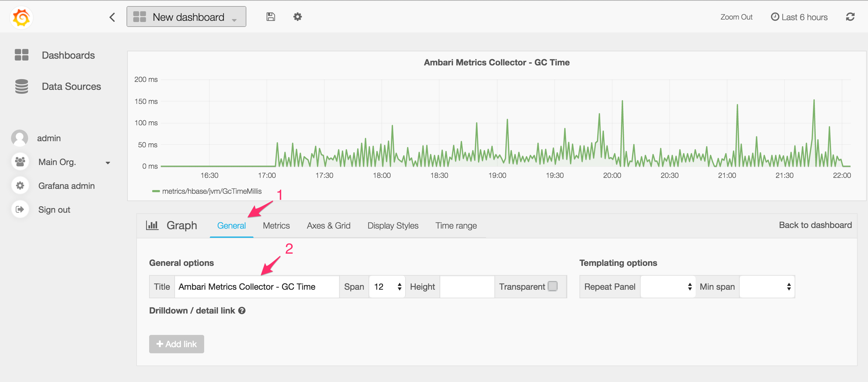Open Dashboards grid icon in sidebar
868x382 pixels.
click(x=22, y=55)
